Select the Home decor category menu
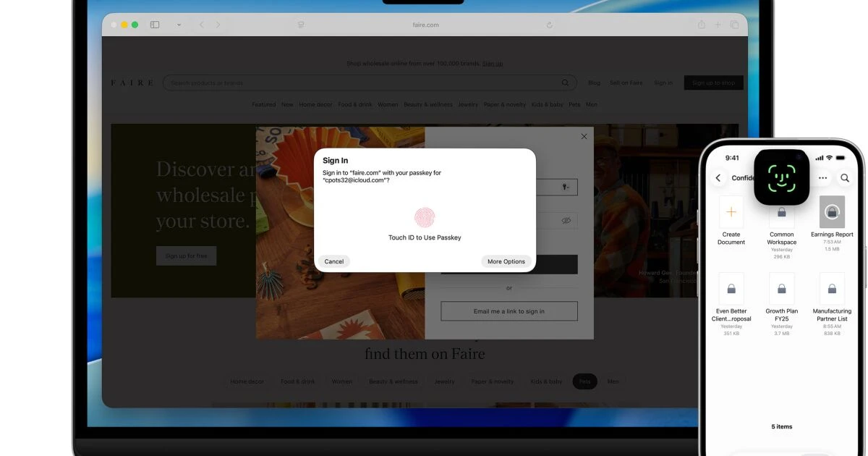 [x=316, y=104]
